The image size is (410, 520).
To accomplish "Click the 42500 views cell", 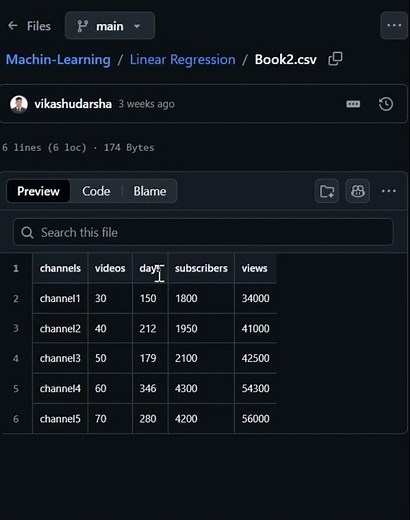I will point(255,358).
